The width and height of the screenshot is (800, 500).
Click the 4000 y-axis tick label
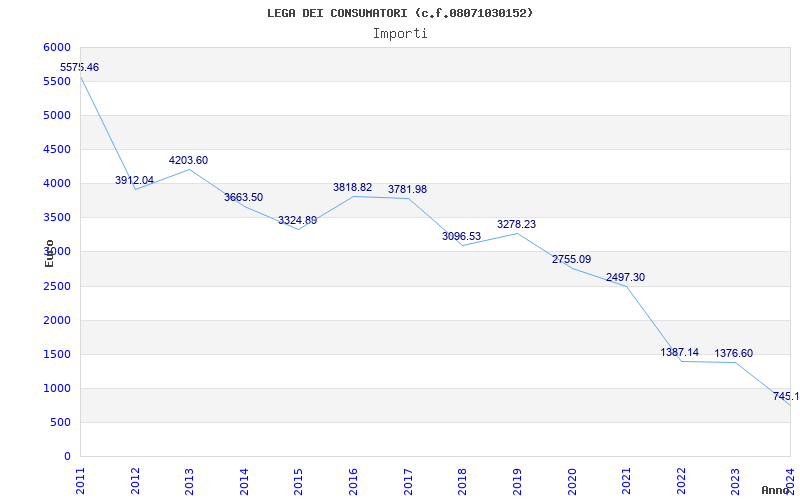tap(58, 184)
